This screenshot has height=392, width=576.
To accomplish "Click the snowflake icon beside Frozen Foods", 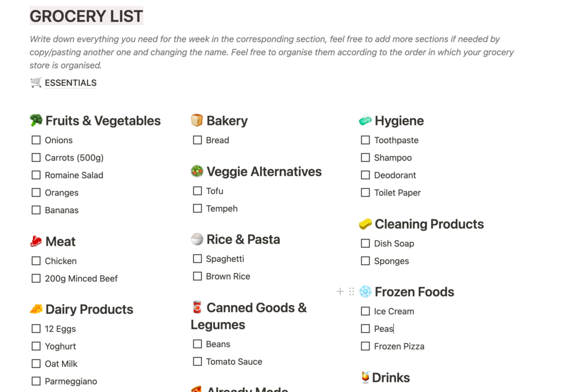I will [365, 292].
